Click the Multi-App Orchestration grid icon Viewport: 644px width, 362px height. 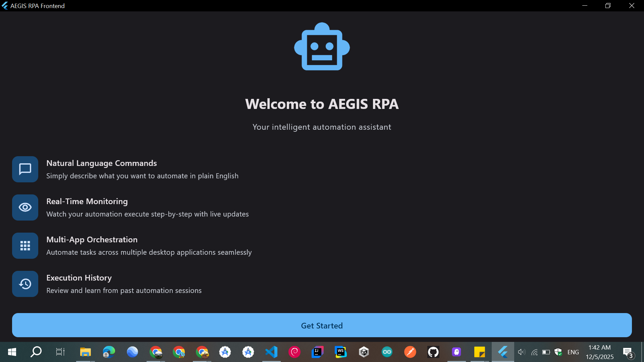tap(25, 246)
